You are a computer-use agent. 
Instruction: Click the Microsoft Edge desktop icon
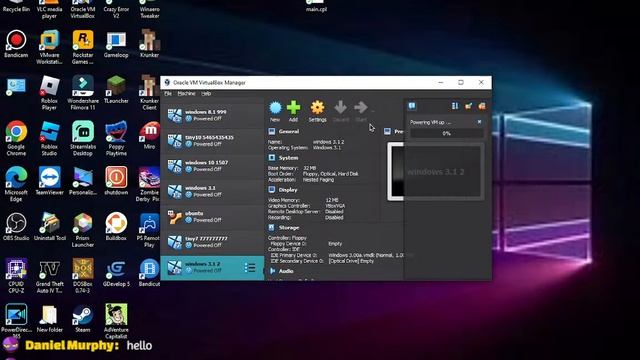coord(16,184)
